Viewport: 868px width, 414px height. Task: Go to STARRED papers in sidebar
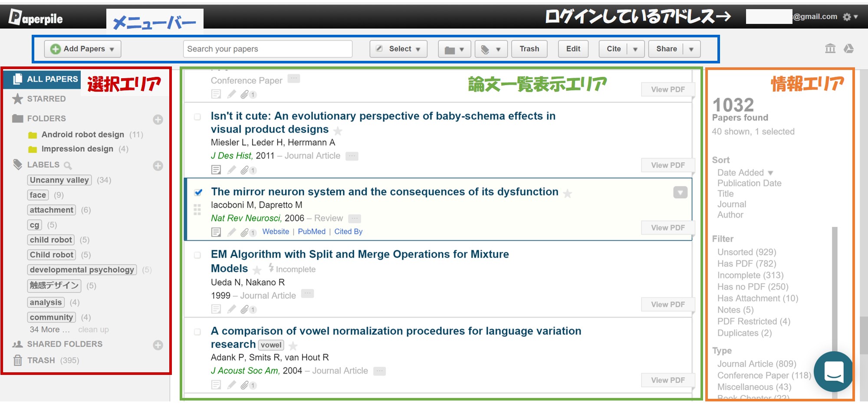[x=46, y=99]
